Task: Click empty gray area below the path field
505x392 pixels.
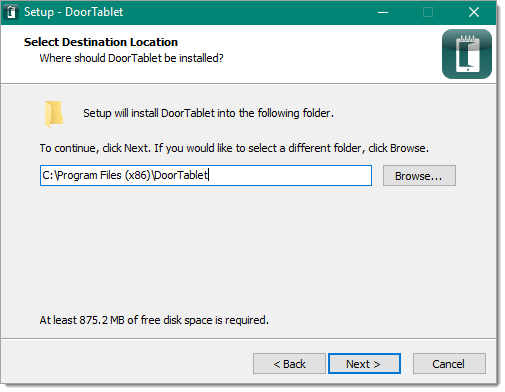Action: [247, 250]
